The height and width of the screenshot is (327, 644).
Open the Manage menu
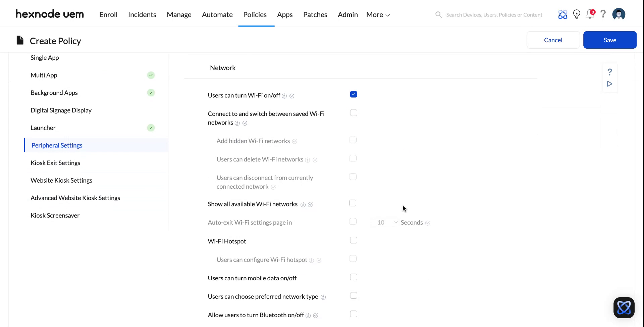[x=179, y=14]
